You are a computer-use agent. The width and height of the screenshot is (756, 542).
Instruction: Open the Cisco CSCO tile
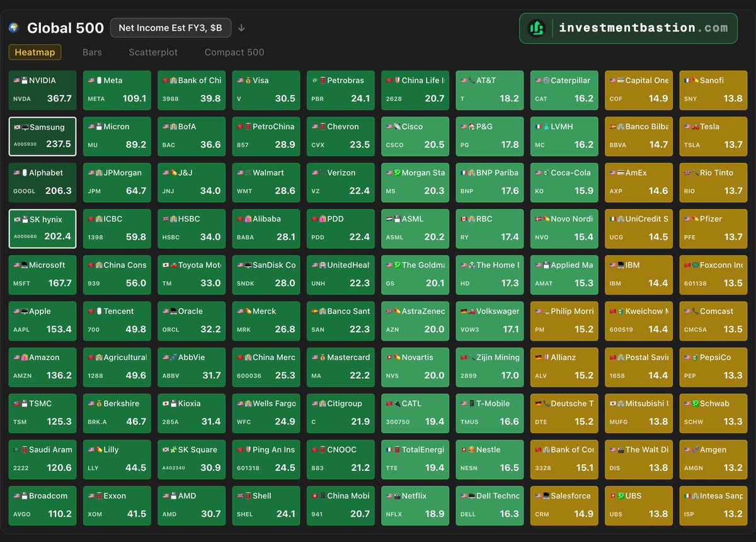(x=415, y=136)
